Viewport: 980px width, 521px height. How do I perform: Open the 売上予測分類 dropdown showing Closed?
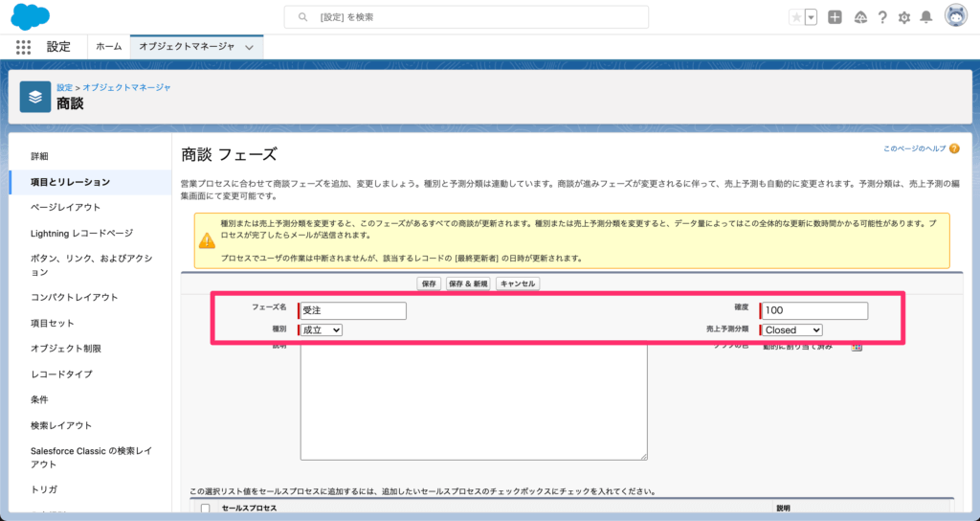tap(791, 330)
